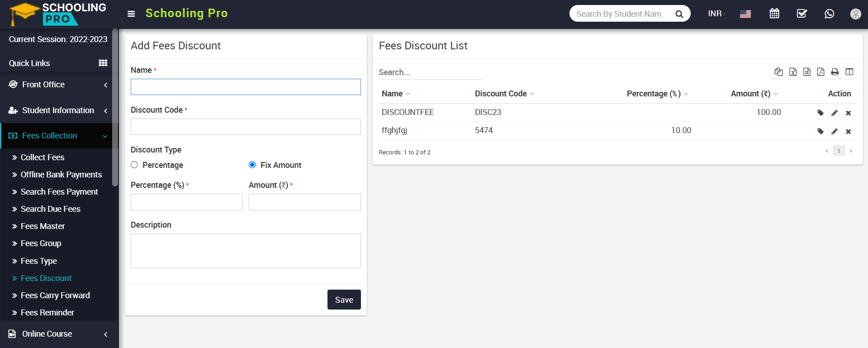This screenshot has width=868, height=348.
Task: Click the DISC23 discount code cell
Action: (488, 112)
